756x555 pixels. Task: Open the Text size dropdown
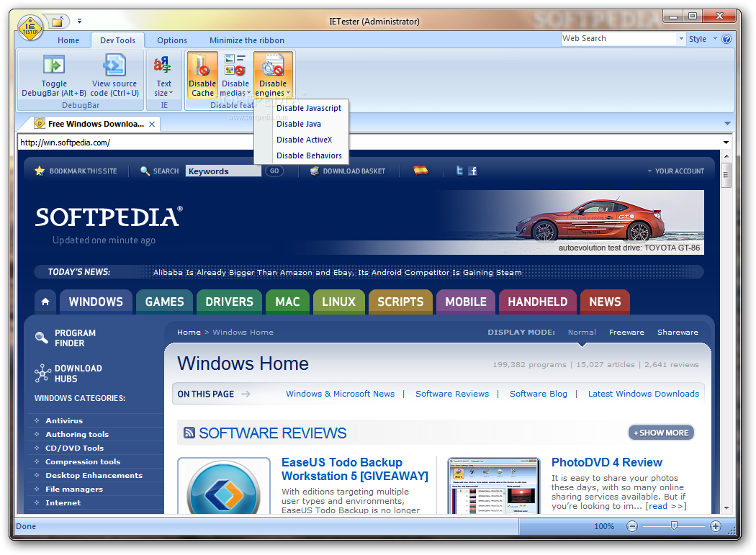[x=163, y=75]
